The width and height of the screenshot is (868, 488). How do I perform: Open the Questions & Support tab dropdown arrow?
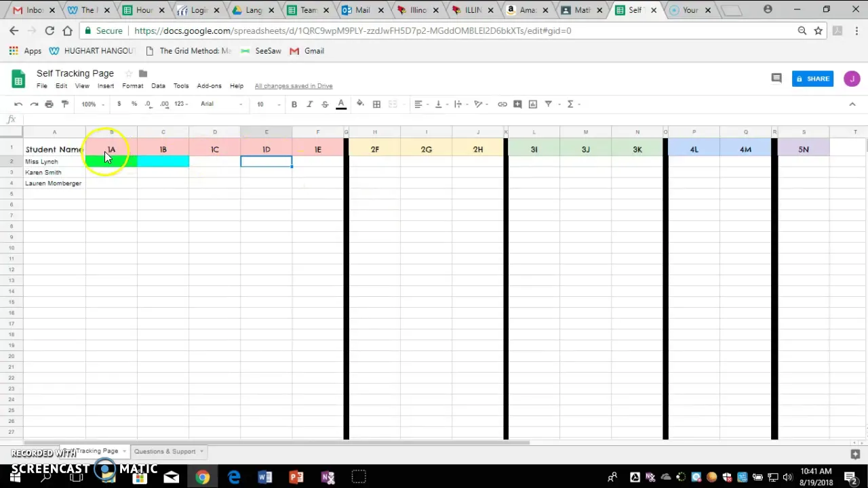coord(201,451)
